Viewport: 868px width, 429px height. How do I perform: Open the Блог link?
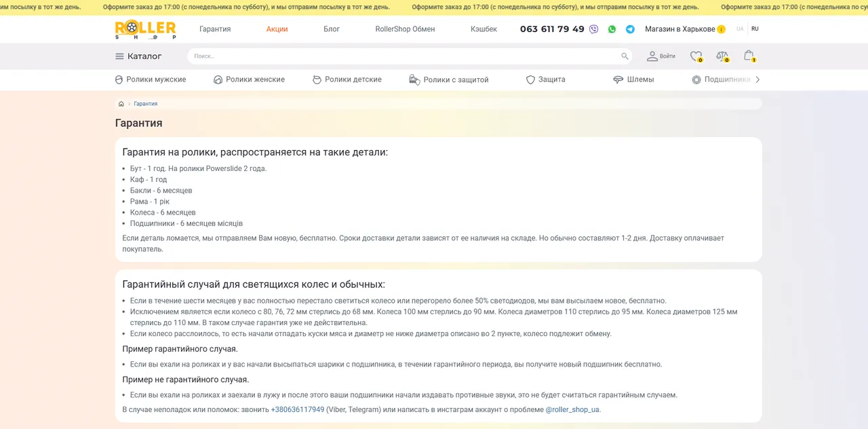pyautogui.click(x=332, y=29)
